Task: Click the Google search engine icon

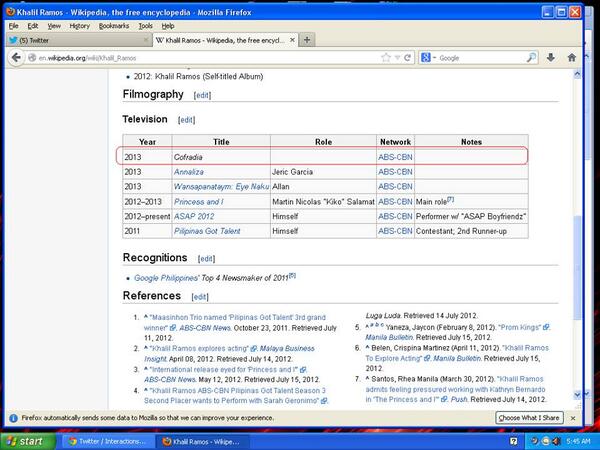Action: click(x=426, y=58)
